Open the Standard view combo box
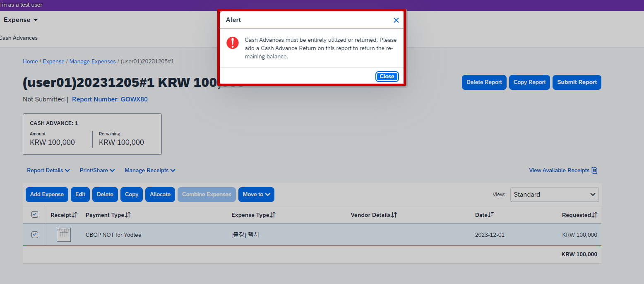The height and width of the screenshot is (284, 644). coord(554,195)
